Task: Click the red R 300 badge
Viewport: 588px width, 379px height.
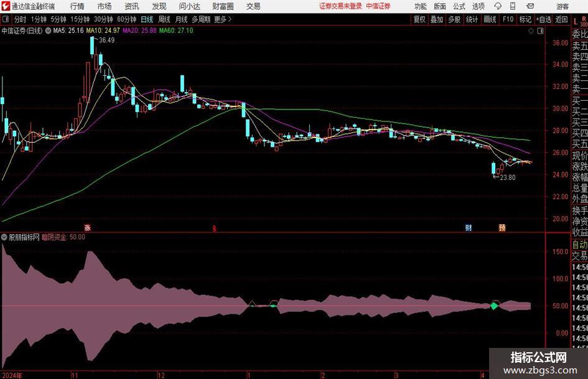Action: tap(584, 22)
